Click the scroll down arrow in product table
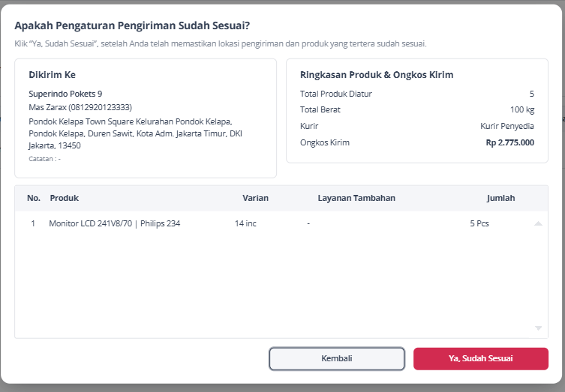Screen dimensions: 565x392 tap(538, 328)
